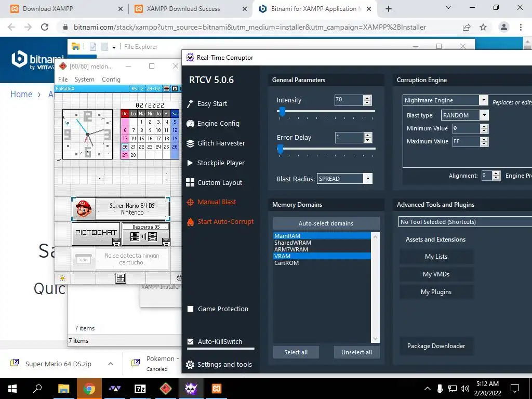Expand Super Mario 64 DS.zip download chevron

[111, 364]
